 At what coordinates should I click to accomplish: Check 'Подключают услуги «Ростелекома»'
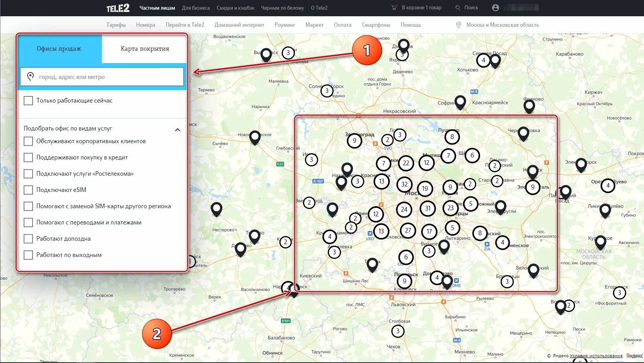coord(28,174)
